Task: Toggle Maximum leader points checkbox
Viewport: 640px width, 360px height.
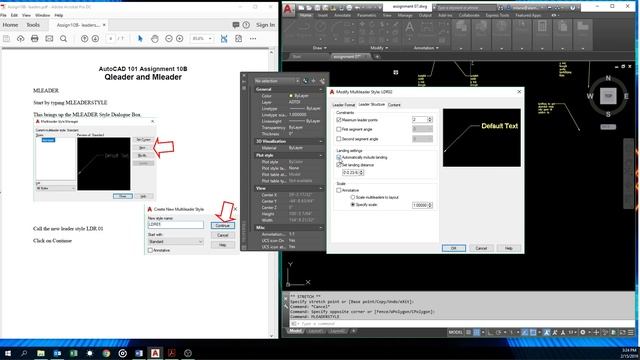Action: [x=339, y=120]
